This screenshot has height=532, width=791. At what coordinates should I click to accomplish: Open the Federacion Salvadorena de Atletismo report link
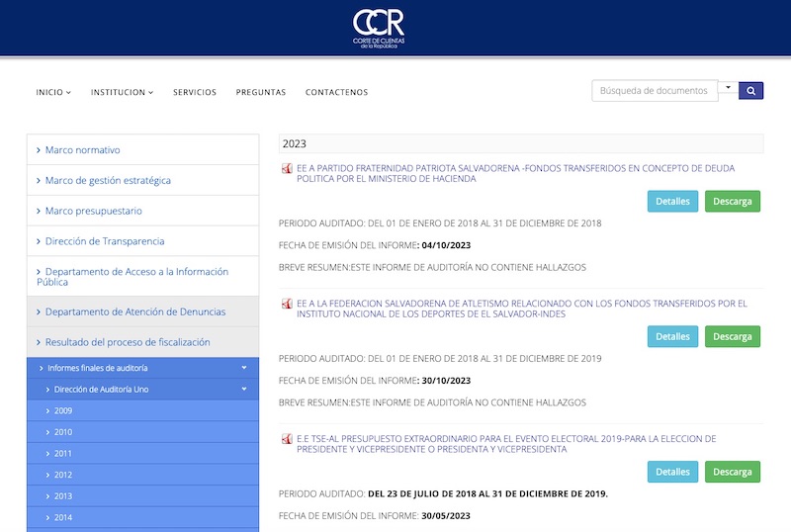pyautogui.click(x=522, y=309)
